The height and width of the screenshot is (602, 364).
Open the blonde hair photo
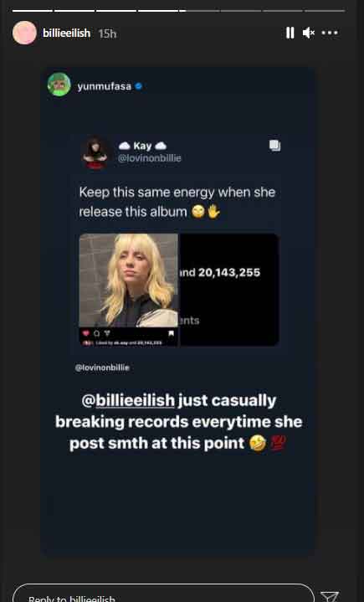point(129,280)
